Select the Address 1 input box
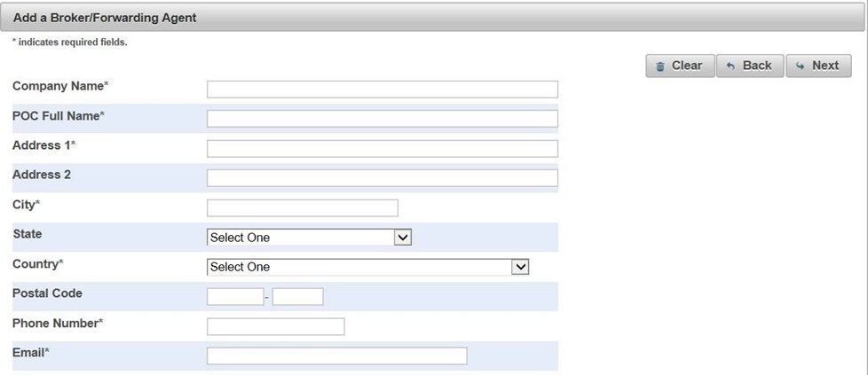Image resolution: width=868 pixels, height=375 pixels. (382, 148)
